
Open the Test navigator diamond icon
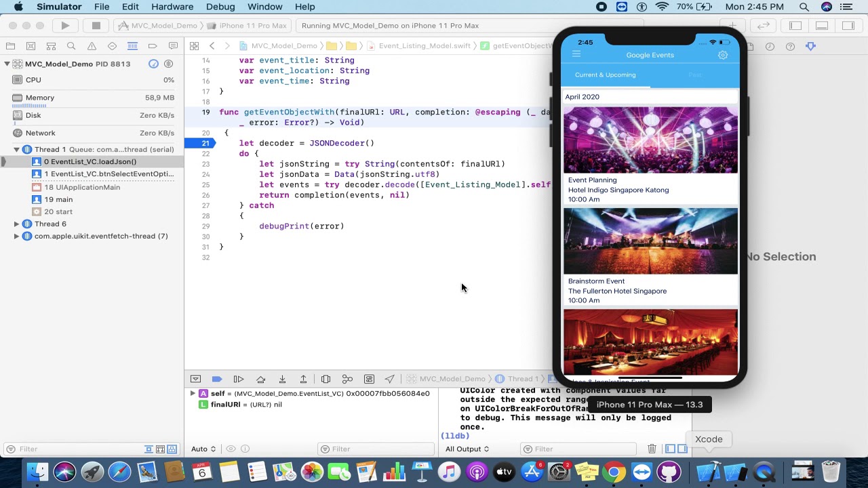point(112,46)
